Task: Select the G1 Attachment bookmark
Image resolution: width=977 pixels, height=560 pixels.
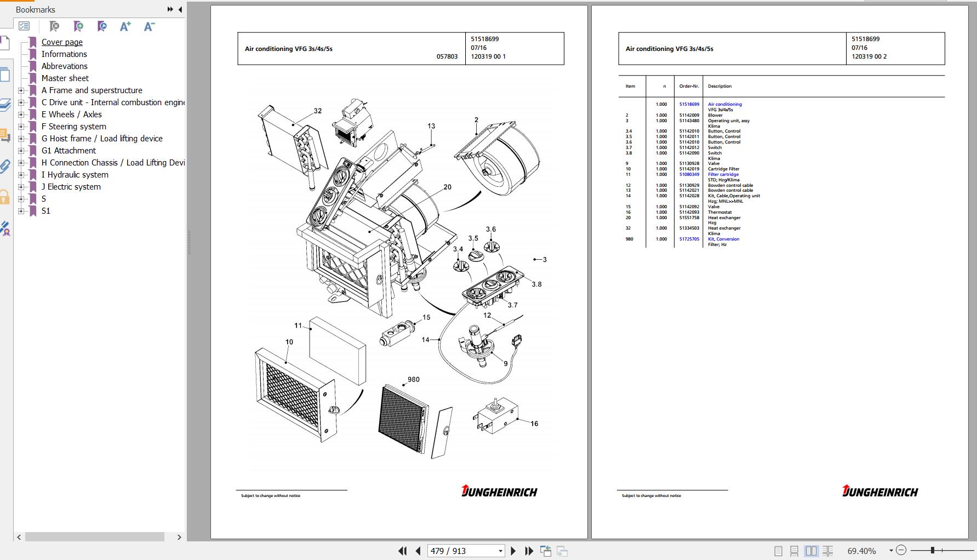Action: tap(69, 150)
